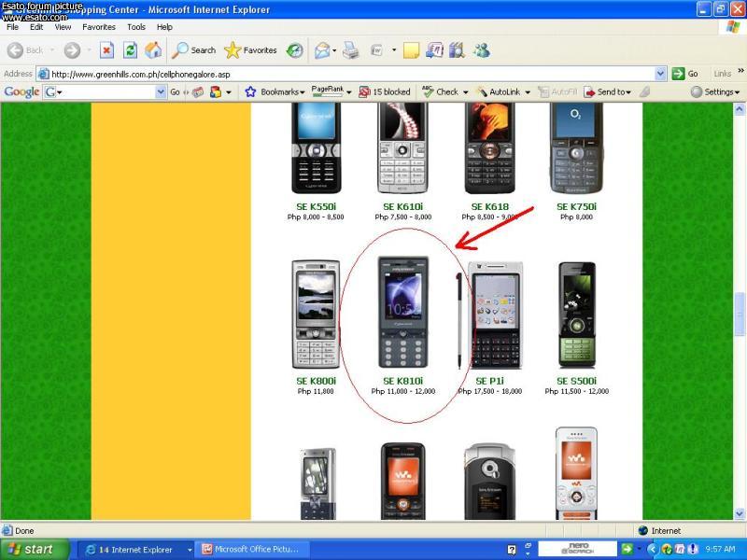Open the SE K810i phone link
The height and width of the screenshot is (560, 747).
[403, 381]
